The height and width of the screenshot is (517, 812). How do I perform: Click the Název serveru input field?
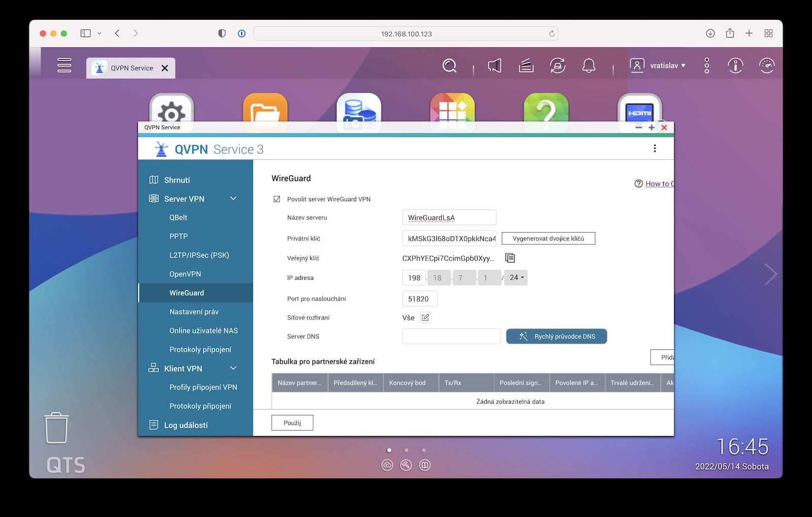point(449,217)
